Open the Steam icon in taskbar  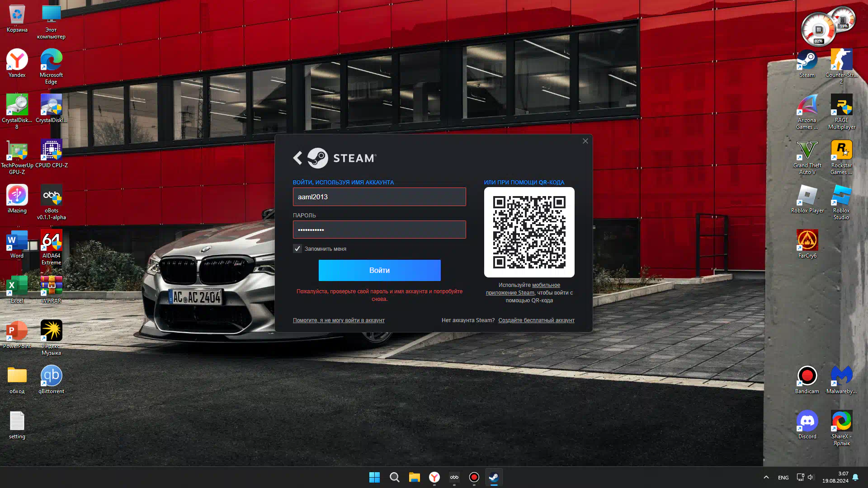coord(494,478)
